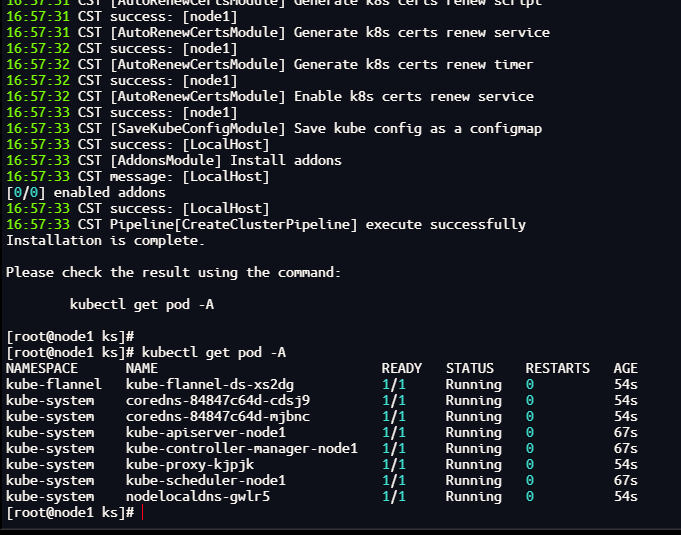This screenshot has height=535, width=681.
Task: Click the STATUS column header
Action: (470, 368)
